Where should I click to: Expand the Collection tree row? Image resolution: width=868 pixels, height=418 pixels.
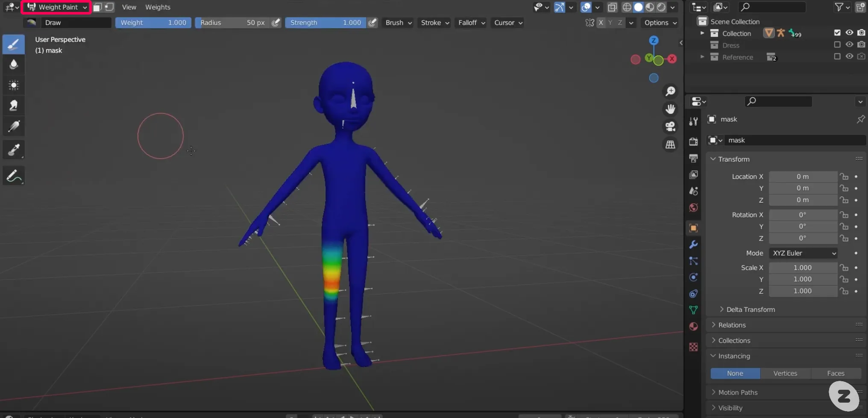[x=702, y=33]
